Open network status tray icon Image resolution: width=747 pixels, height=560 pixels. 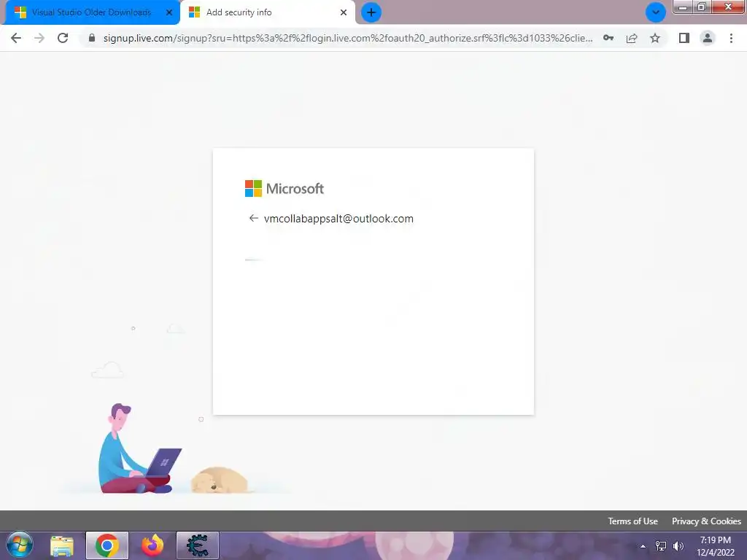661,546
